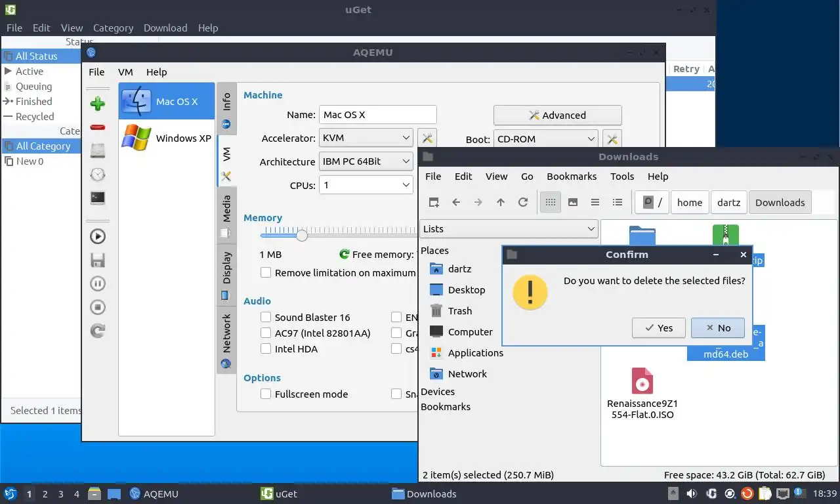Expand the Active status item in uGet
Screen dimensions: 840x504
[8, 71]
